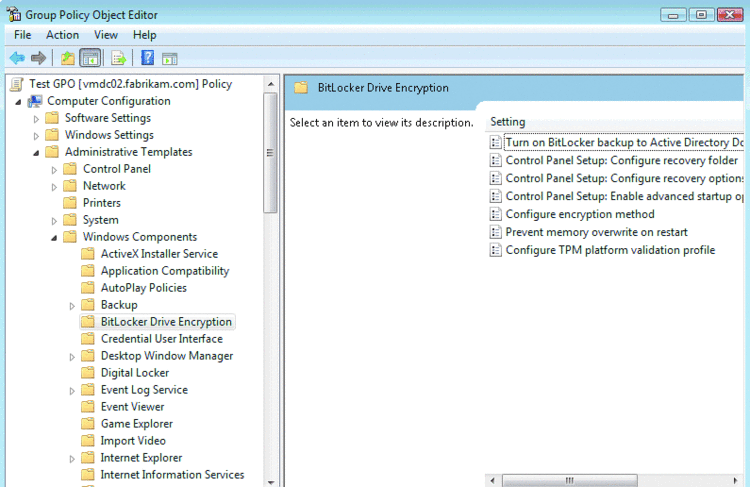Click policy icon beside Configure TPM platform validation profile
The height and width of the screenshot is (487, 750).
pyautogui.click(x=496, y=250)
